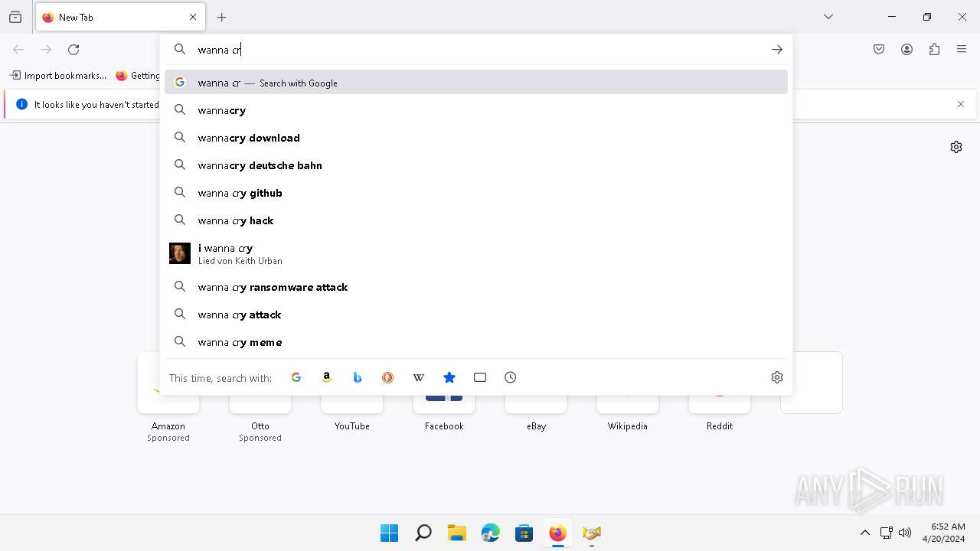Select 'wannacry' suggestion
The image size is (980, 551).
coord(476,110)
